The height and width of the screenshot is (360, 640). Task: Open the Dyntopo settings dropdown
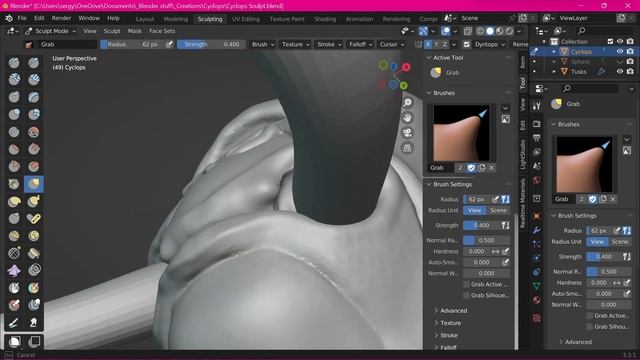489,44
